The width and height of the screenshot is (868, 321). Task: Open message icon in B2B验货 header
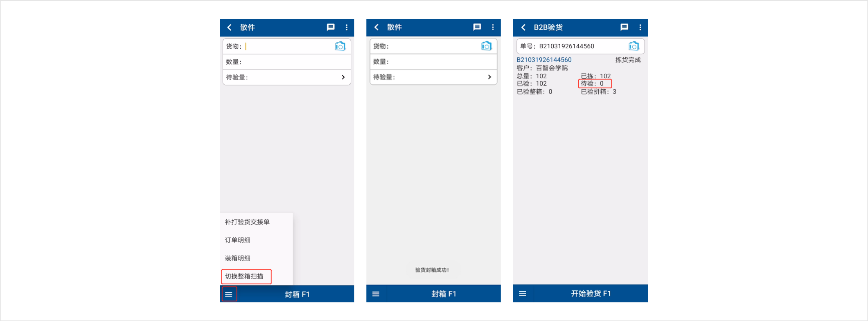coord(624,27)
